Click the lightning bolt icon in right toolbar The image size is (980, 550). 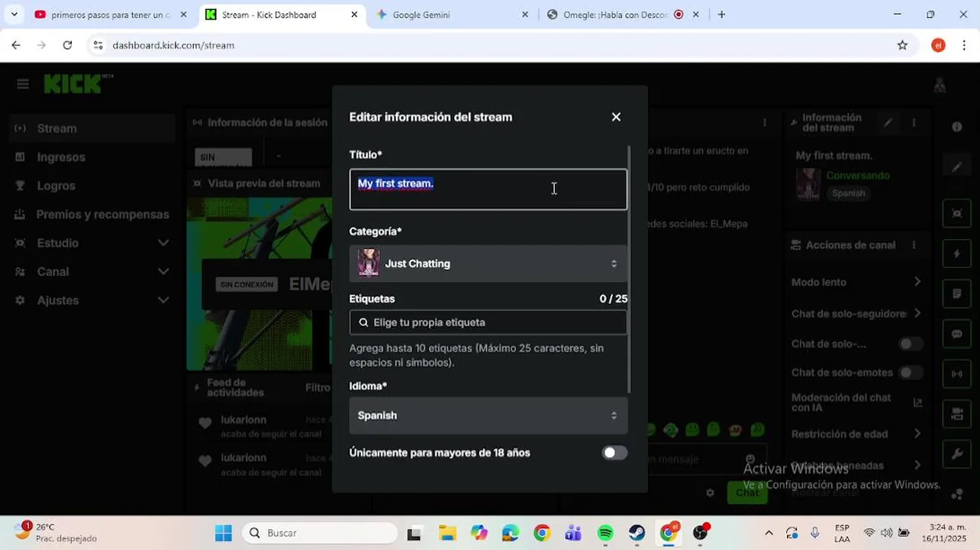tap(956, 254)
